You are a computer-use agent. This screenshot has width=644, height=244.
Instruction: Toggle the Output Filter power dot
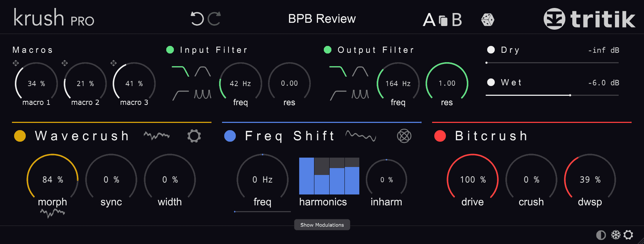click(x=327, y=50)
